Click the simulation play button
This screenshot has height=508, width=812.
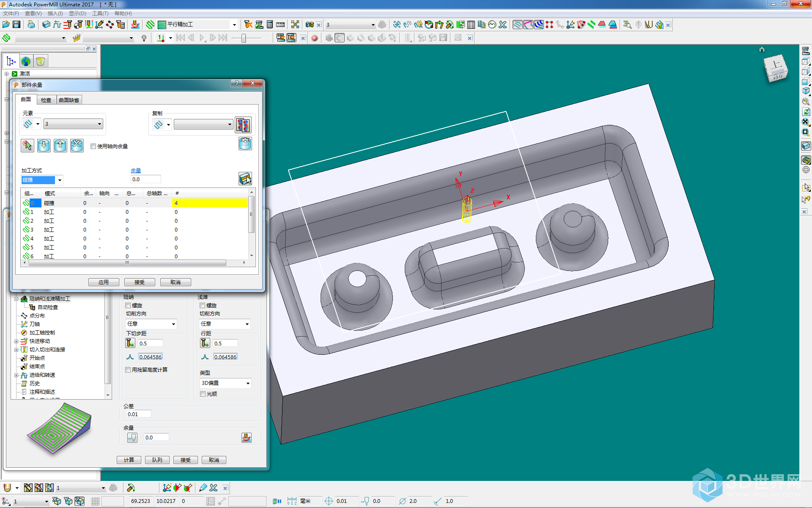pyautogui.click(x=202, y=38)
